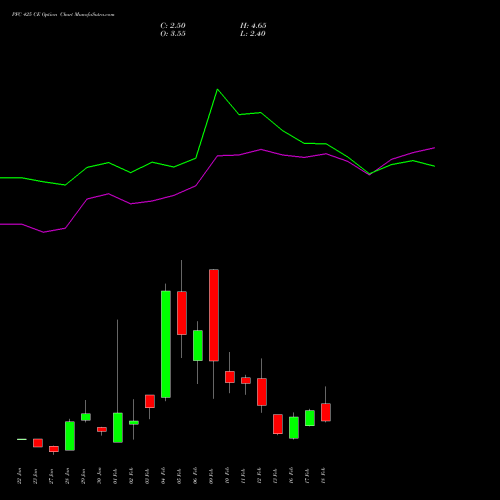
Task: Click the '16 Feb' date label
Action: pyautogui.click(x=291, y=476)
